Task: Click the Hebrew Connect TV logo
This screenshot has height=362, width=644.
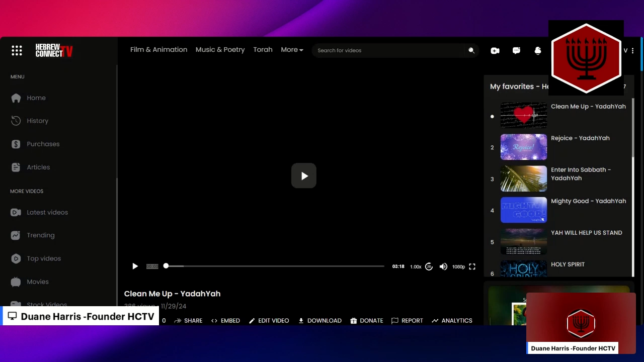Action: pyautogui.click(x=54, y=50)
